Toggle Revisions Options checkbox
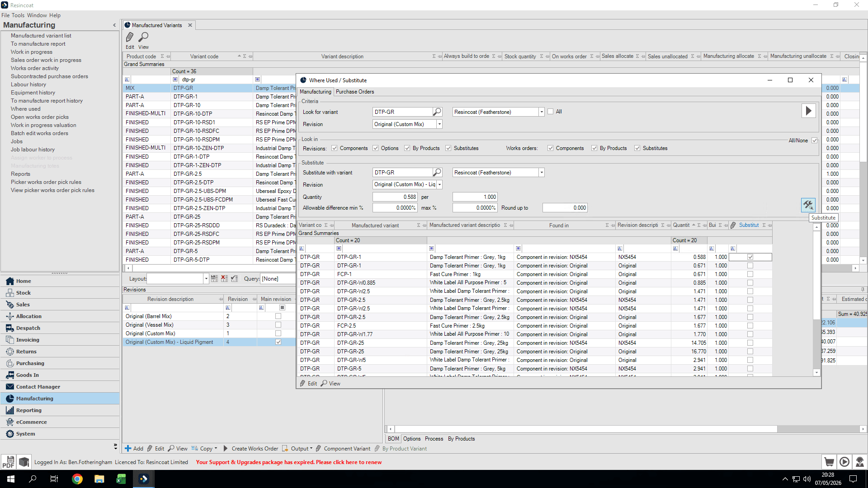 (x=375, y=148)
